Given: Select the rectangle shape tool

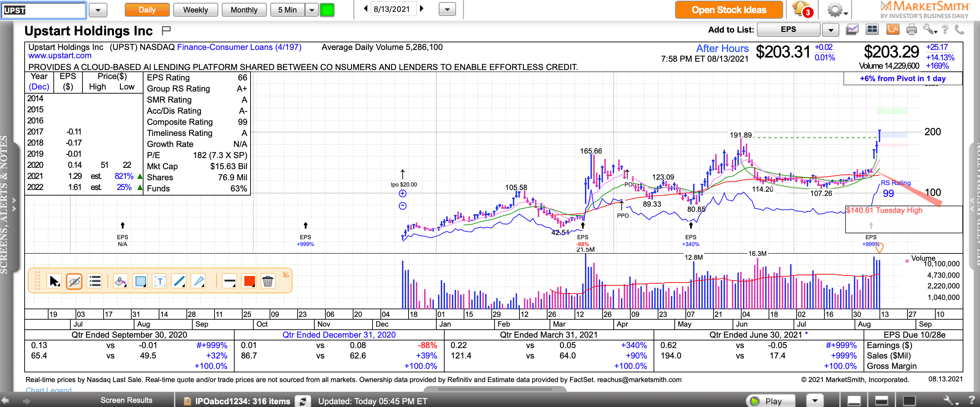Looking at the screenshot, I should 140,282.
